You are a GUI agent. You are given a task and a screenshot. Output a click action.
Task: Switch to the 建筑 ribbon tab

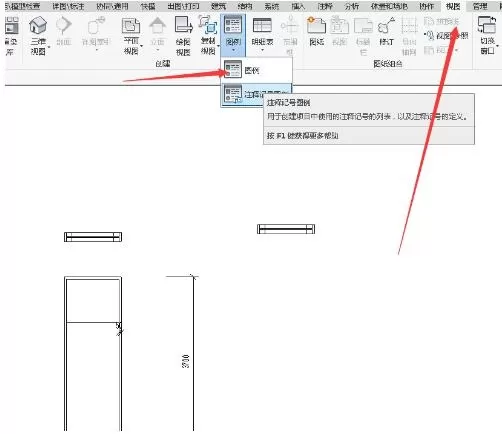click(x=218, y=6)
